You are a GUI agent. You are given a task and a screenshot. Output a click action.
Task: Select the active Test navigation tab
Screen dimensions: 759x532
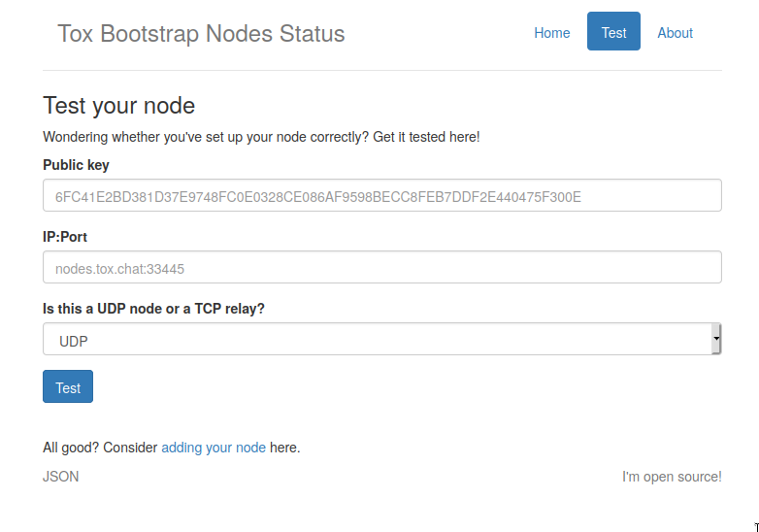coord(613,31)
